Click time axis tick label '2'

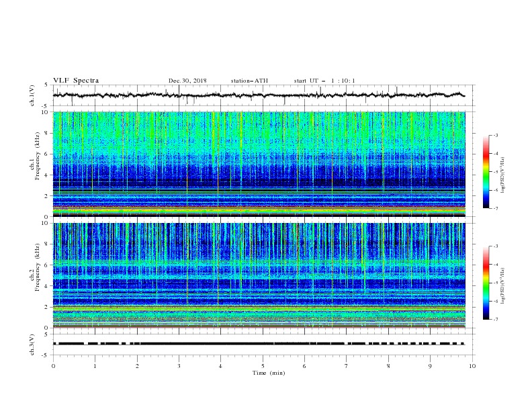(x=137, y=366)
